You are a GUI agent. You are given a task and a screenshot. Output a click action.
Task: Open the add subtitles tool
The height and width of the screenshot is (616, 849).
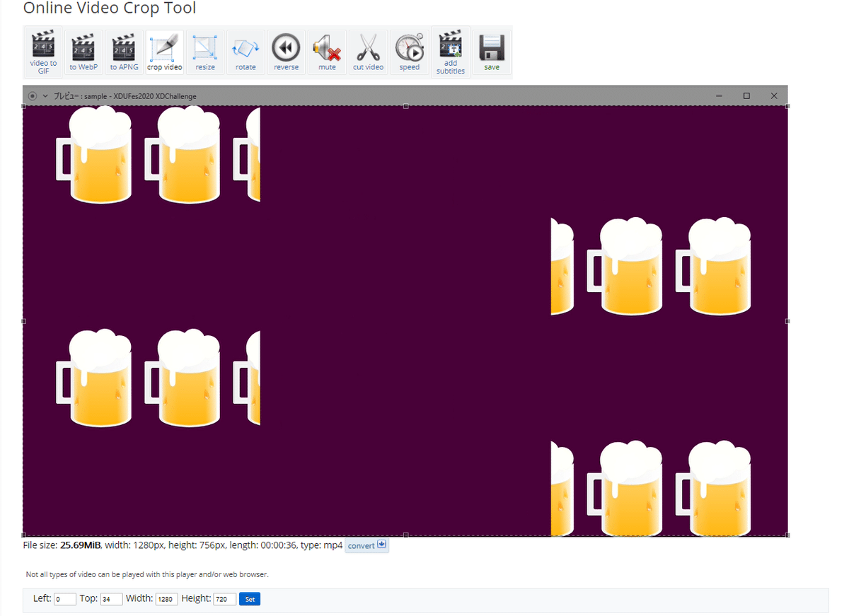[451, 52]
